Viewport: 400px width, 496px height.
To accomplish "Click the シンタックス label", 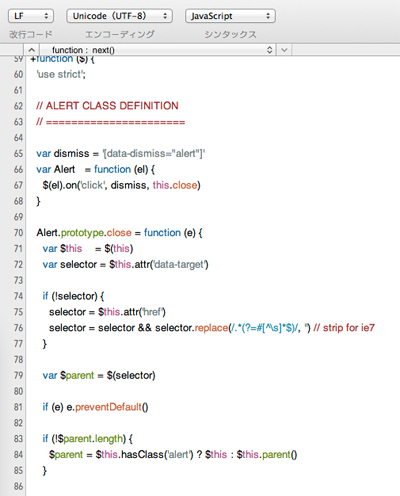I will point(230,34).
